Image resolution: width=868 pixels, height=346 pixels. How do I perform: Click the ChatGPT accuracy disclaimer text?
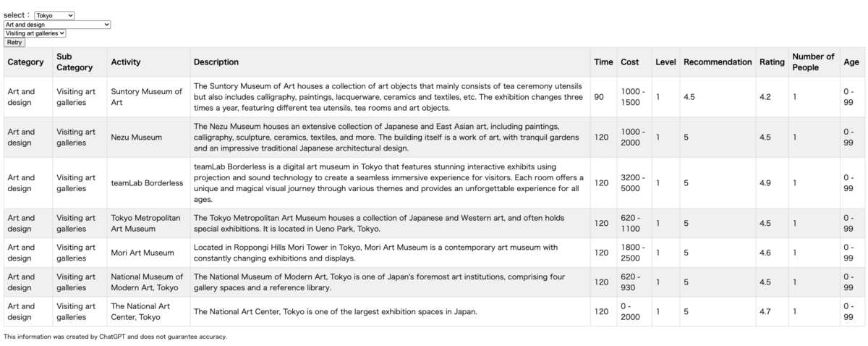pos(115,337)
